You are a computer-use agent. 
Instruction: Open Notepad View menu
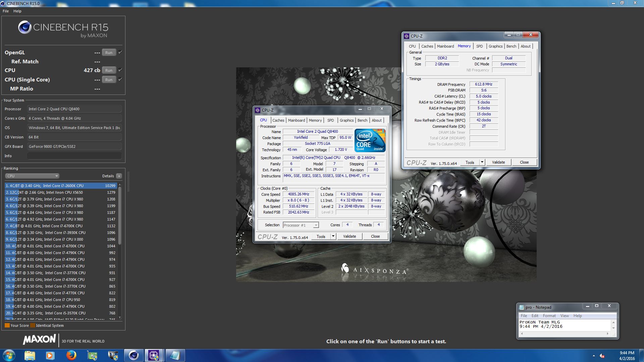pos(565,316)
